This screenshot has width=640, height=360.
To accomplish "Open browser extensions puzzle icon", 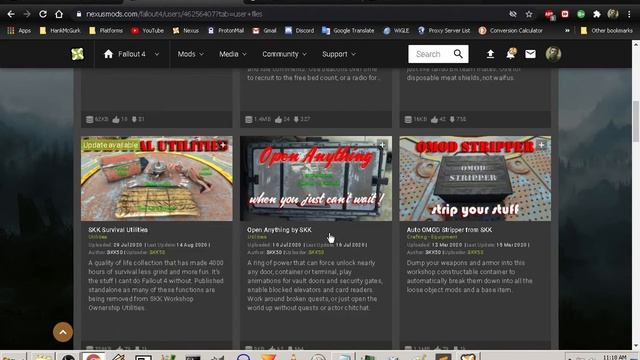I will pos(597,14).
